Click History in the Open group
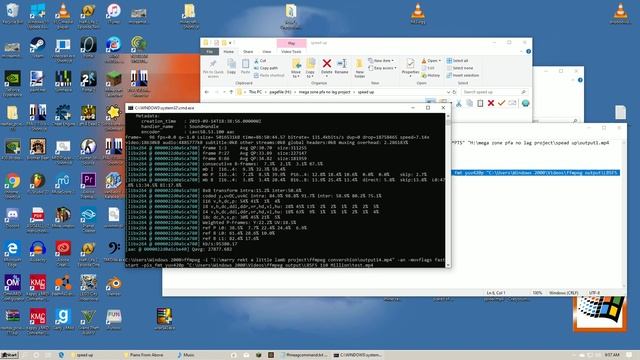 coord(431,76)
